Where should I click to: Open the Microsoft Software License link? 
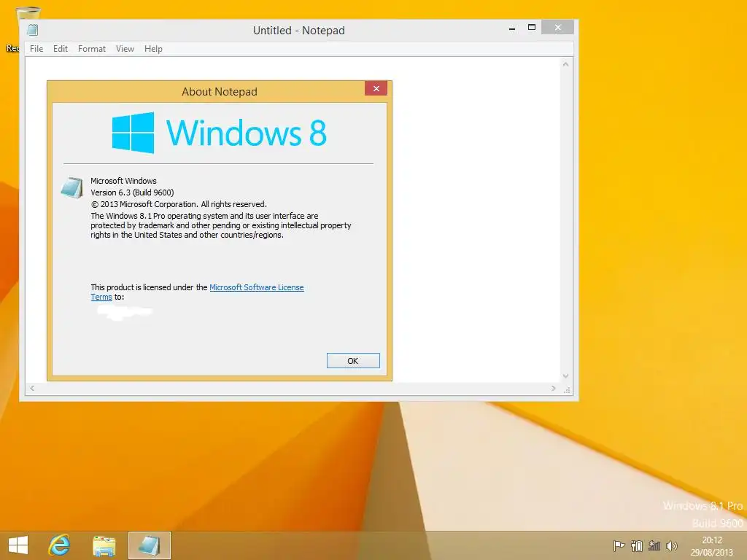pyautogui.click(x=256, y=287)
